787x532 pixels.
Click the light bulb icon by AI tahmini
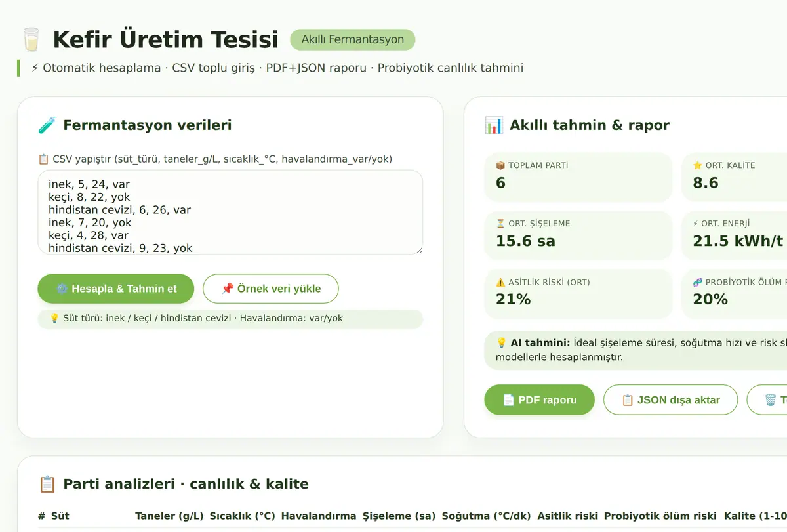502,342
